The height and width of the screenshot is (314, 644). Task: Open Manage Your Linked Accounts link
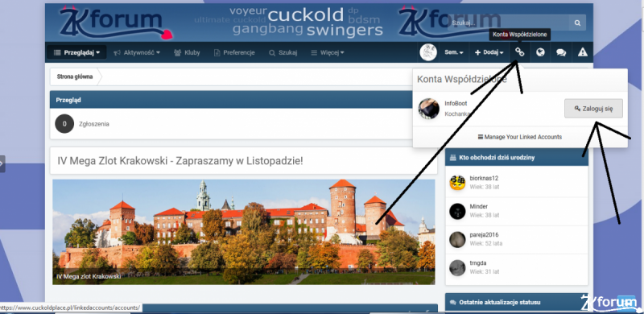(x=520, y=137)
